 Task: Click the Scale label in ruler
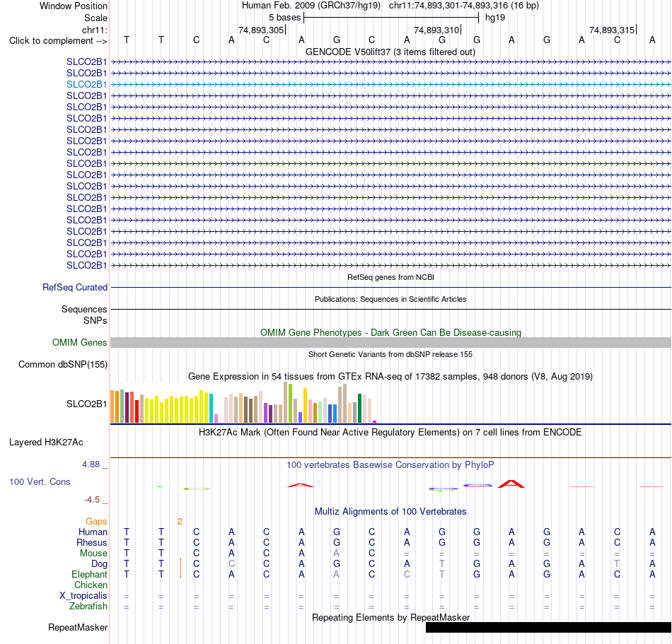click(95, 18)
